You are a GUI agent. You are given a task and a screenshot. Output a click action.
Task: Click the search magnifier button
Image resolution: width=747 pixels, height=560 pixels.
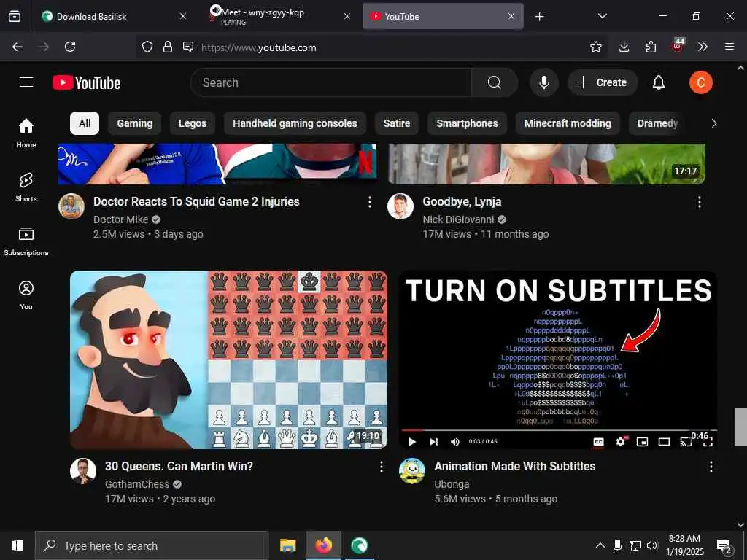click(494, 82)
